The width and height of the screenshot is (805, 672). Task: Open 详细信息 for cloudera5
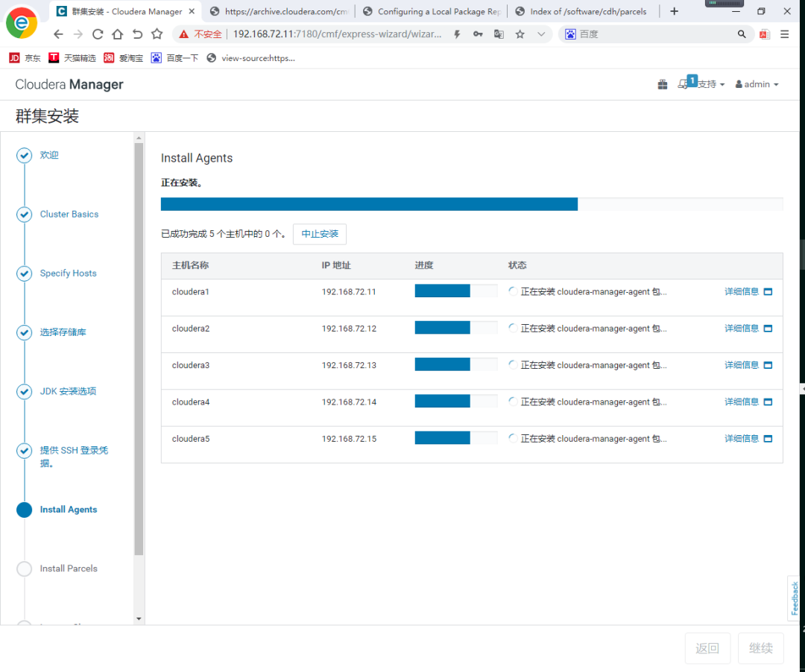point(742,439)
